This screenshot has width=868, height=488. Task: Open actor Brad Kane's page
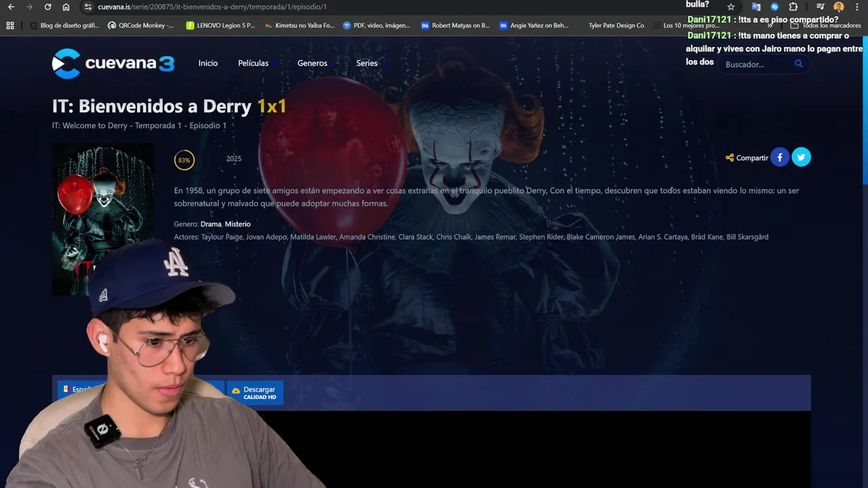coord(707,237)
